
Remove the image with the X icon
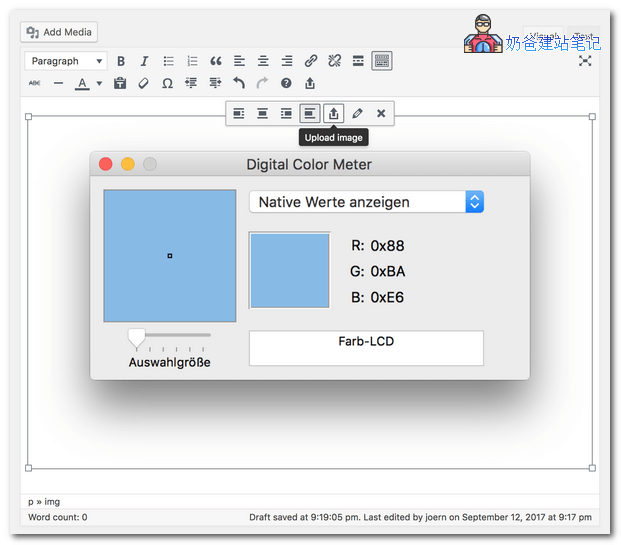tap(381, 113)
